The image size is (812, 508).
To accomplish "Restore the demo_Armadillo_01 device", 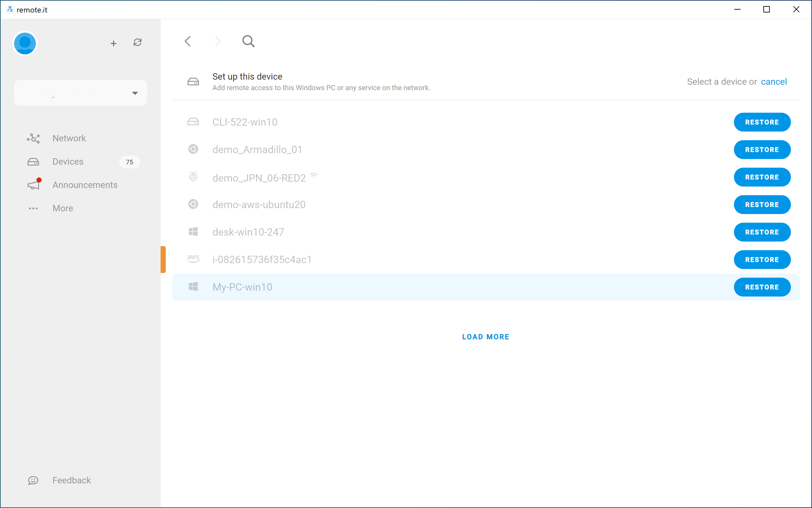I will point(762,150).
